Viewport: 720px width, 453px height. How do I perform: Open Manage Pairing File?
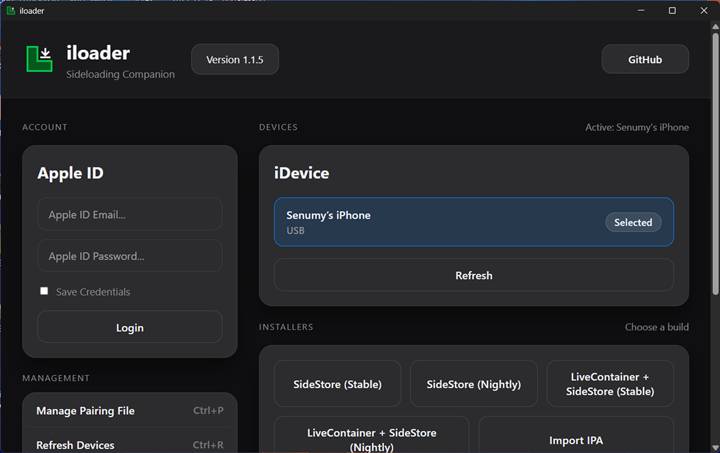tap(130, 410)
